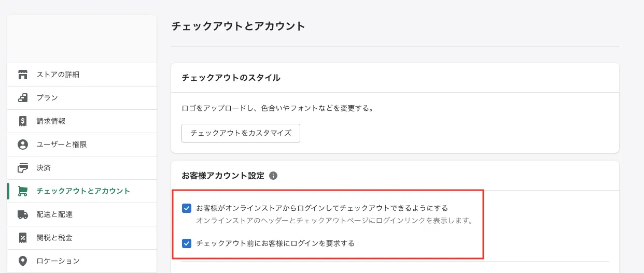Click info icon next to お客様アカウント設定

273,176
